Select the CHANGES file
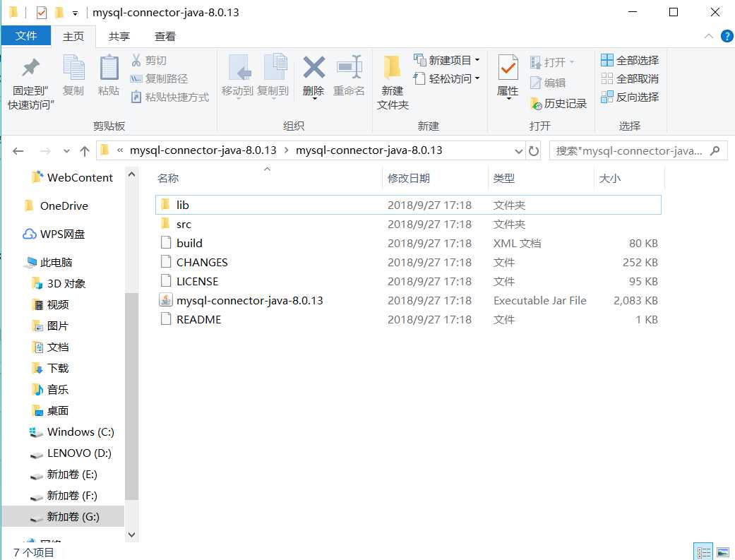Image resolution: width=735 pixels, height=560 pixels. point(408,262)
